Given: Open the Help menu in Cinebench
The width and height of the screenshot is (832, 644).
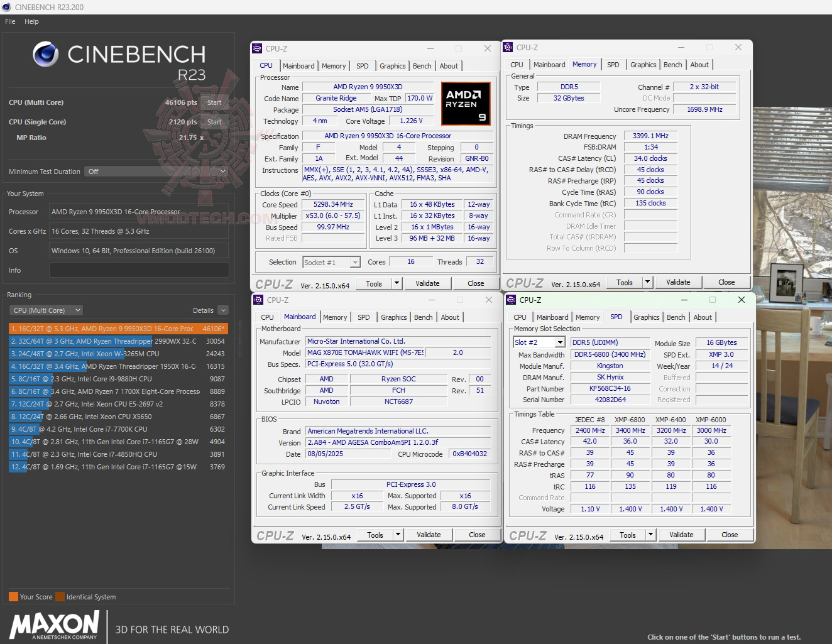Looking at the screenshot, I should (x=31, y=21).
